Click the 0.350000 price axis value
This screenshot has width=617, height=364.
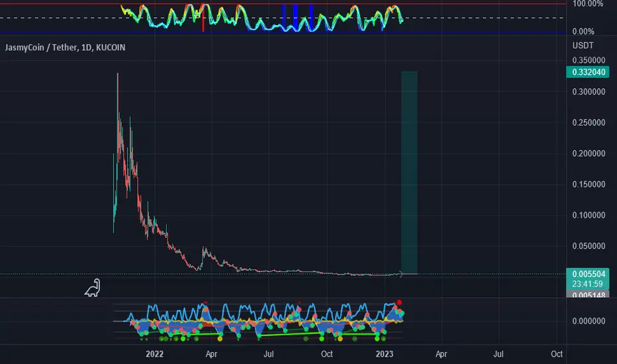(589, 60)
